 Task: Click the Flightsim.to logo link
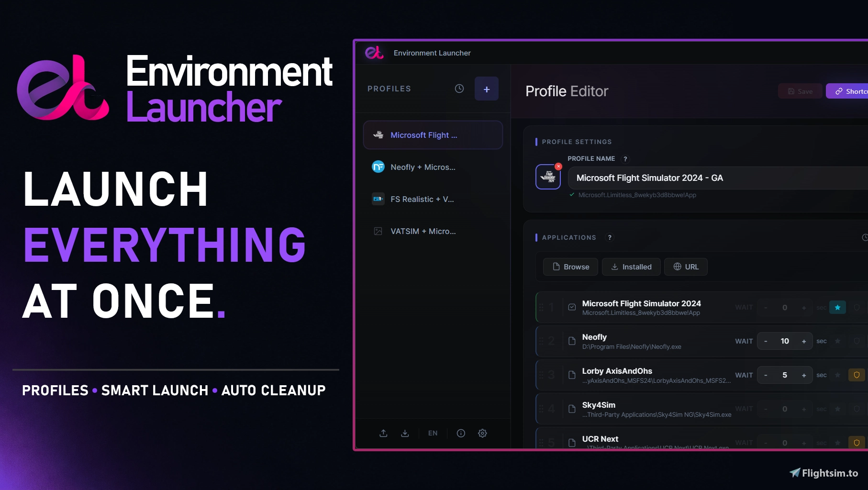click(823, 473)
